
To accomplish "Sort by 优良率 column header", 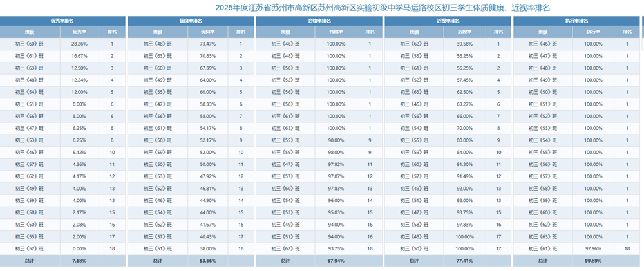I will point(207,32).
